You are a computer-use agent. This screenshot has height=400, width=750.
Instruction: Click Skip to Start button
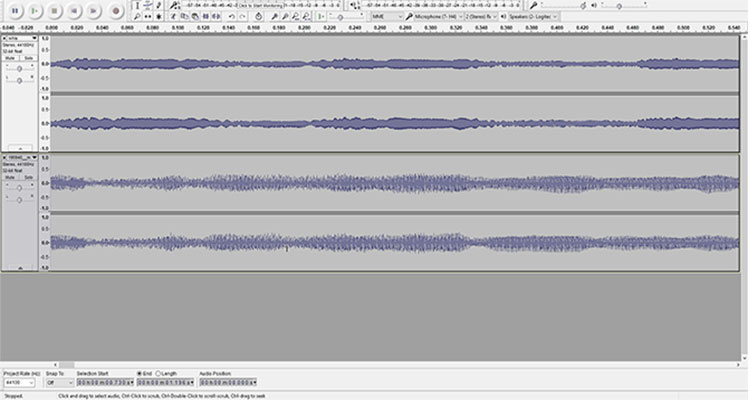pyautogui.click(x=74, y=11)
